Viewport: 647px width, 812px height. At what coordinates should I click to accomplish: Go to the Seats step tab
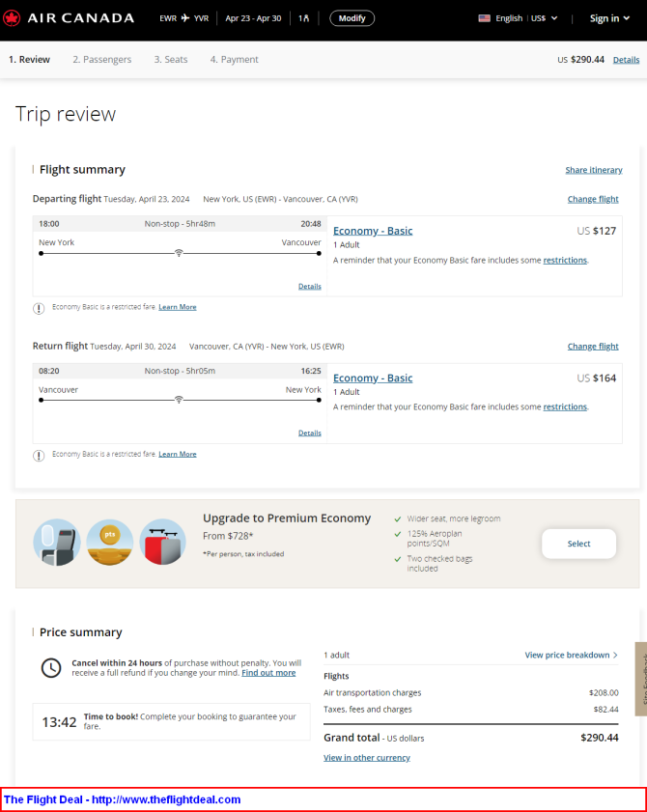(171, 60)
